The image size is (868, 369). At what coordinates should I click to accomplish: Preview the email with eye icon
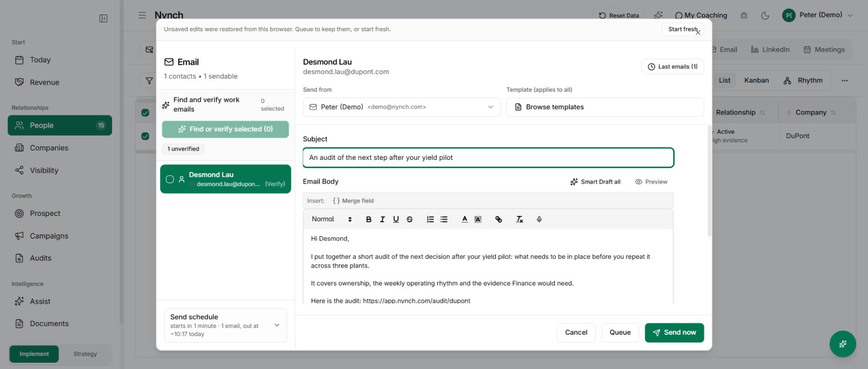click(651, 182)
